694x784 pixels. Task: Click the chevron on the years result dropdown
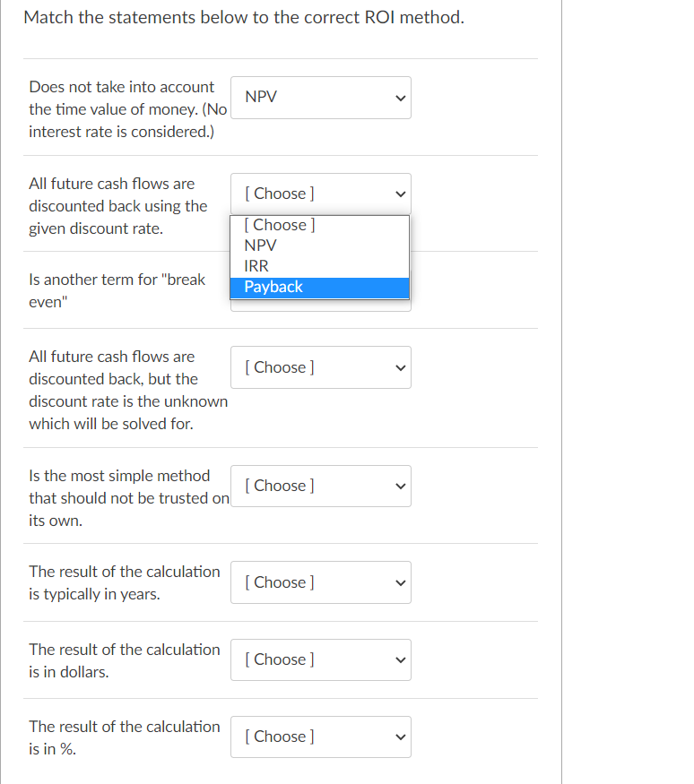pos(398,582)
